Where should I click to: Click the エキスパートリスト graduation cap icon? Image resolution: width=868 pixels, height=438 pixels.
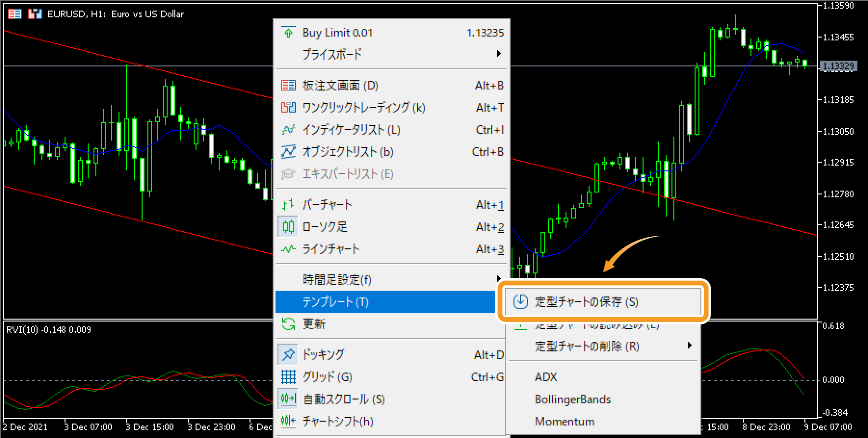pyautogui.click(x=289, y=174)
